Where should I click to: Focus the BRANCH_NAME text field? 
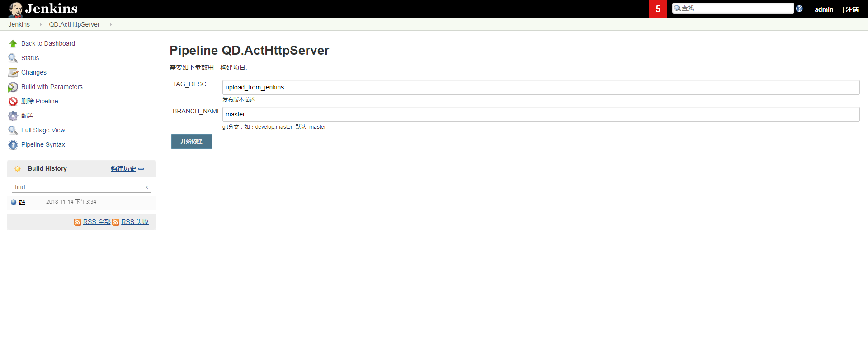coord(541,115)
